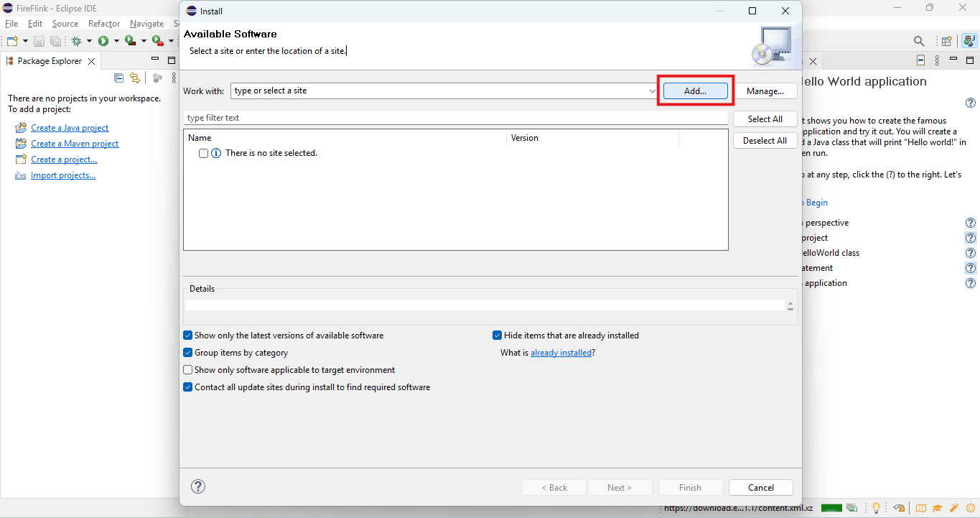Expand dropdown arrow next to Debug icon
The image size is (980, 518).
89,41
